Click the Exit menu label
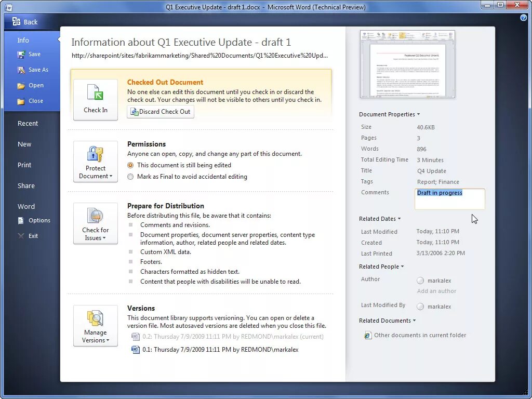532x399 pixels. click(x=33, y=236)
